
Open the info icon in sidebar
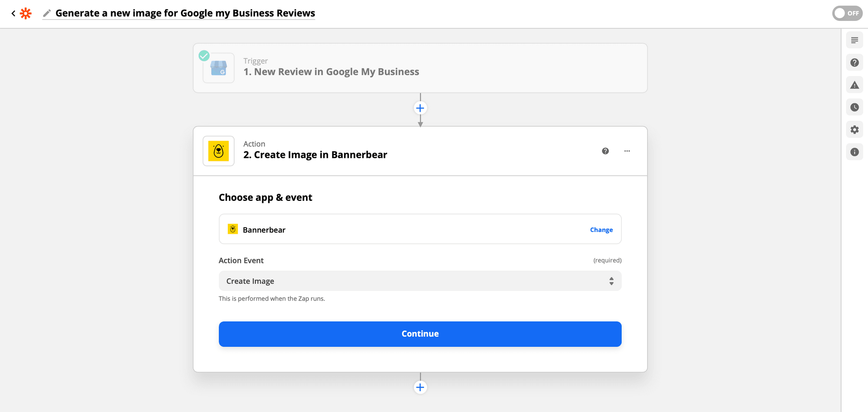coord(854,152)
